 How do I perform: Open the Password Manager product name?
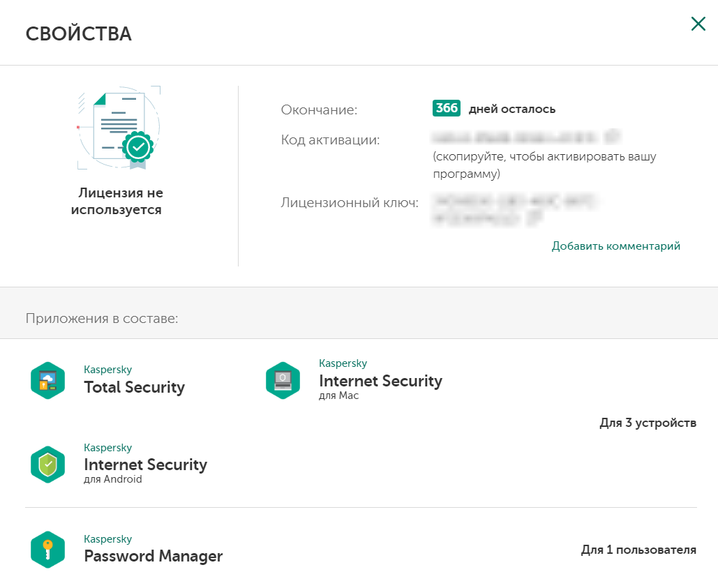click(153, 556)
